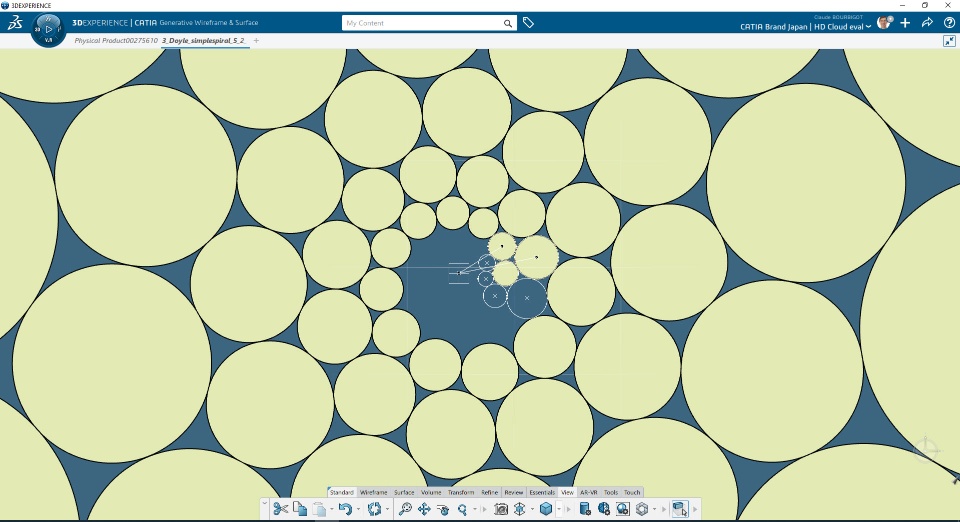Switch to the Wireframe tab

pyautogui.click(x=373, y=492)
